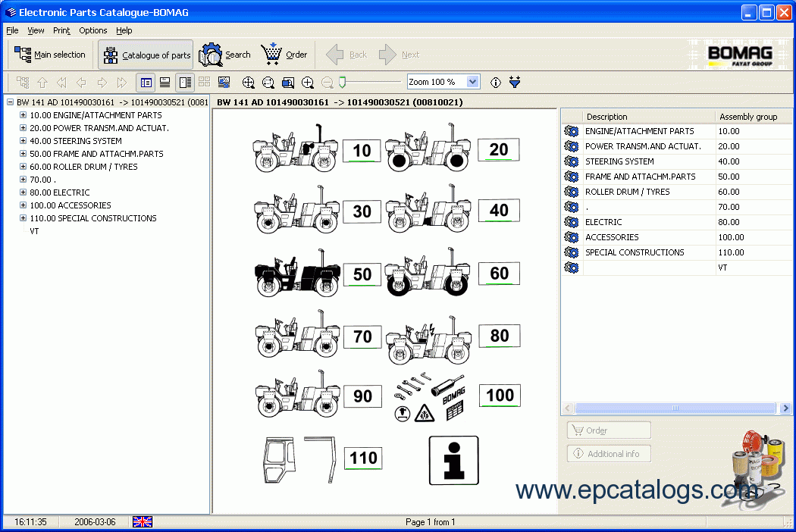
Task: Open the Search tool
Action: (x=225, y=55)
